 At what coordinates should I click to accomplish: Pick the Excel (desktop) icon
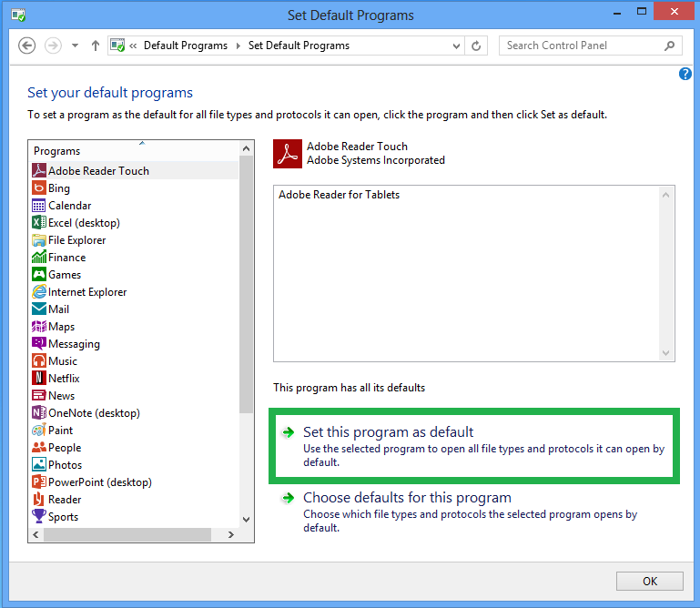(x=39, y=222)
